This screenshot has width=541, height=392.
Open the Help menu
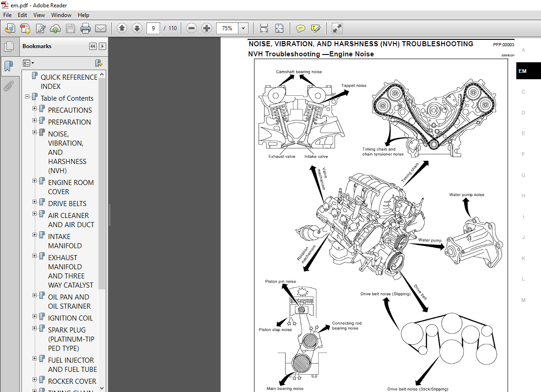[x=83, y=15]
